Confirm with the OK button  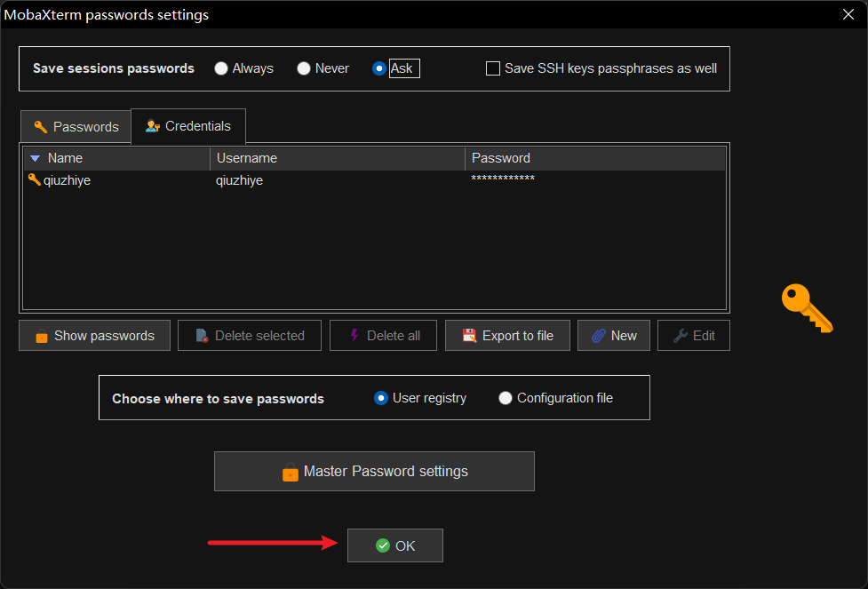pyautogui.click(x=395, y=545)
